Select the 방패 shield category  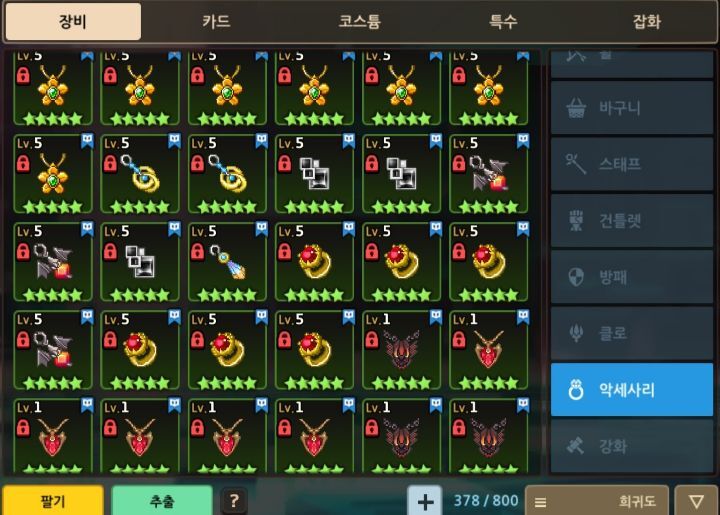pyautogui.click(x=632, y=277)
